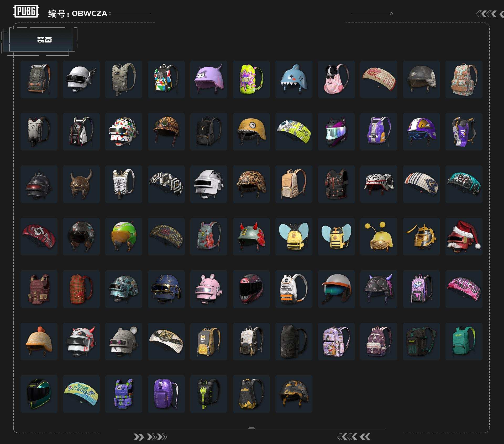Select the white helmet with red demon horns
Image resolution: width=504 pixels, height=444 pixels.
pyautogui.click(x=81, y=341)
